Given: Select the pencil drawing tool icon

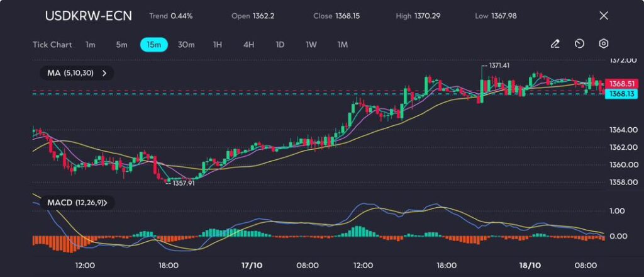Looking at the screenshot, I should pos(555,44).
